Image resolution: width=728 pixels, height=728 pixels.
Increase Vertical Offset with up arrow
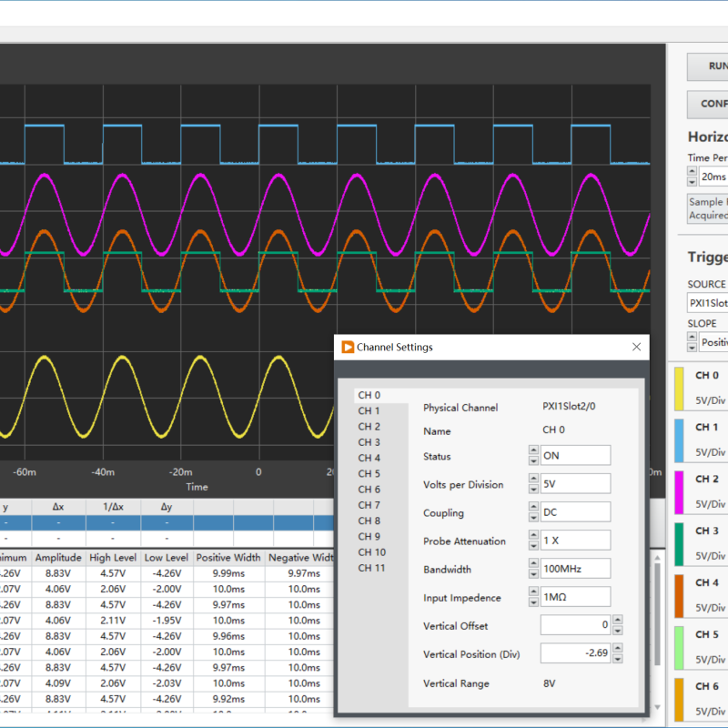click(x=618, y=621)
